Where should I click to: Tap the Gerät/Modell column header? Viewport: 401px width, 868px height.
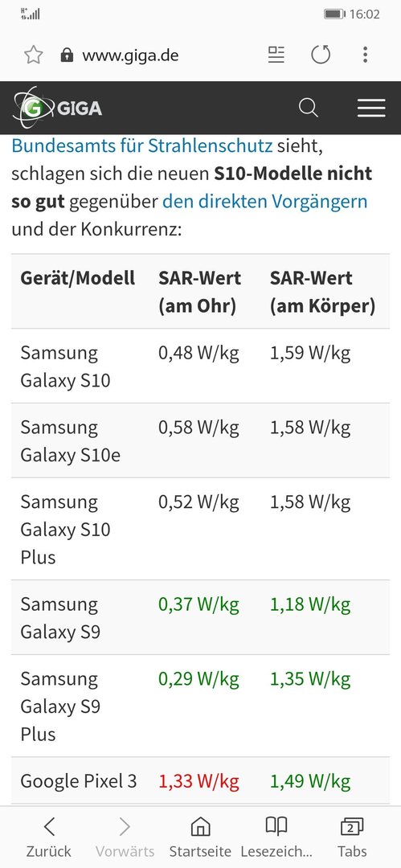pyautogui.click(x=77, y=278)
